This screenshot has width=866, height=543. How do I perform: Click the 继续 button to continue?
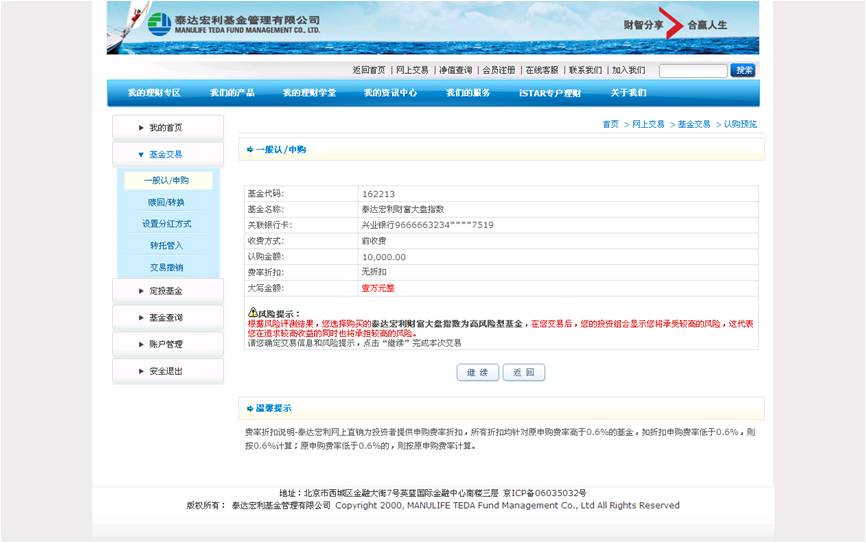pyautogui.click(x=478, y=372)
